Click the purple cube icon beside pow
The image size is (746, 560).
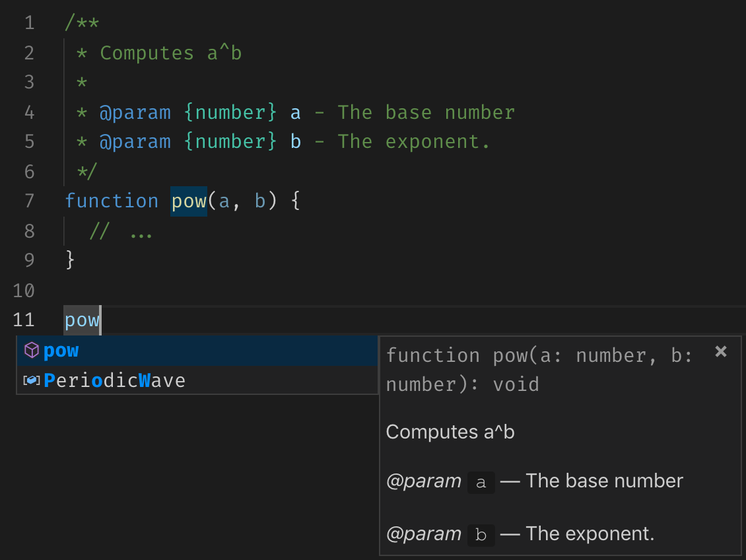point(31,351)
